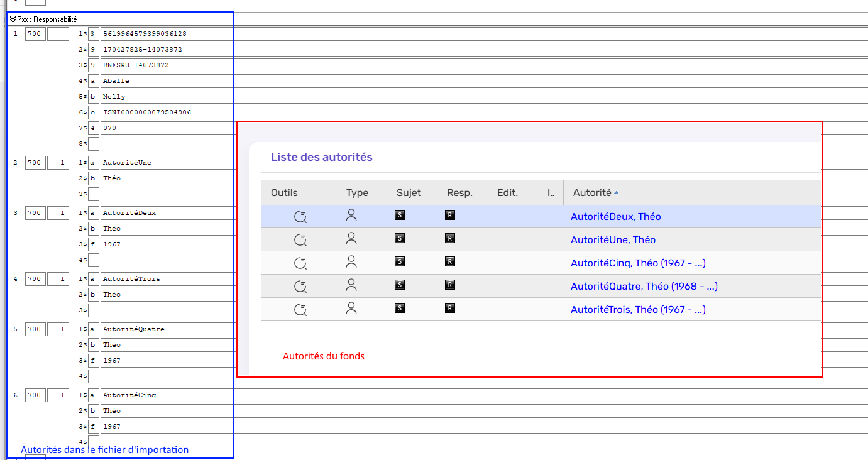Viewport: 868px width, 460px height.
Task: Click the Outils icon on the AutoritéDeux row
Action: tap(300, 216)
